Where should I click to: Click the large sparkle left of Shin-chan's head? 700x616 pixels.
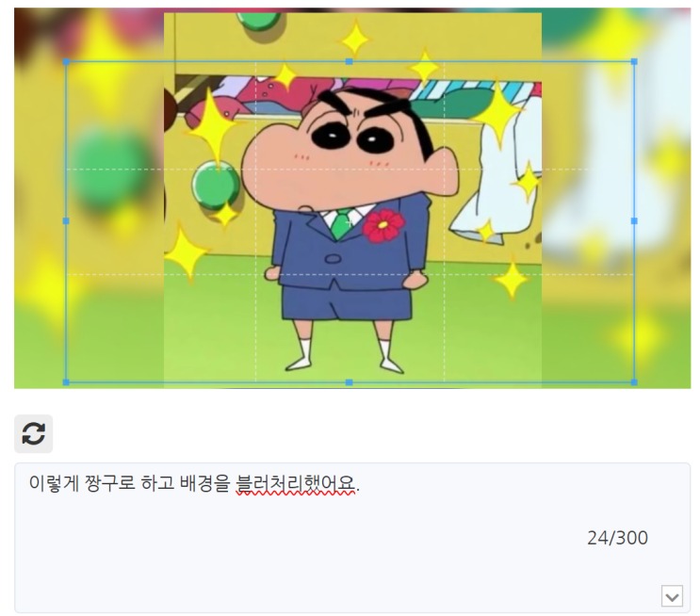[214, 125]
